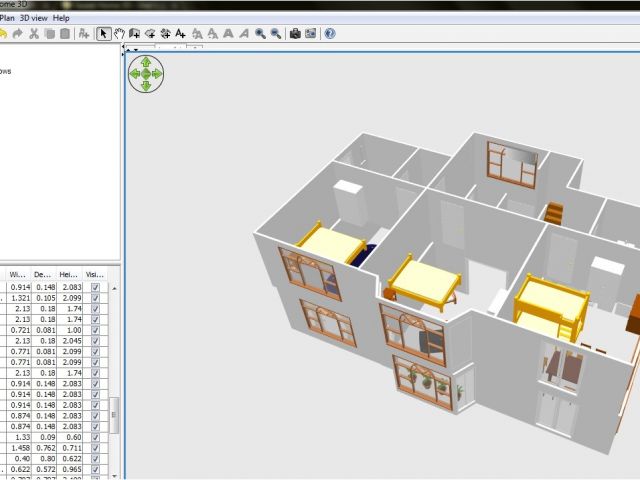The image size is (640, 480).
Task: Toggle visible checkbox for the 1.458 width row
Action: pos(95,446)
